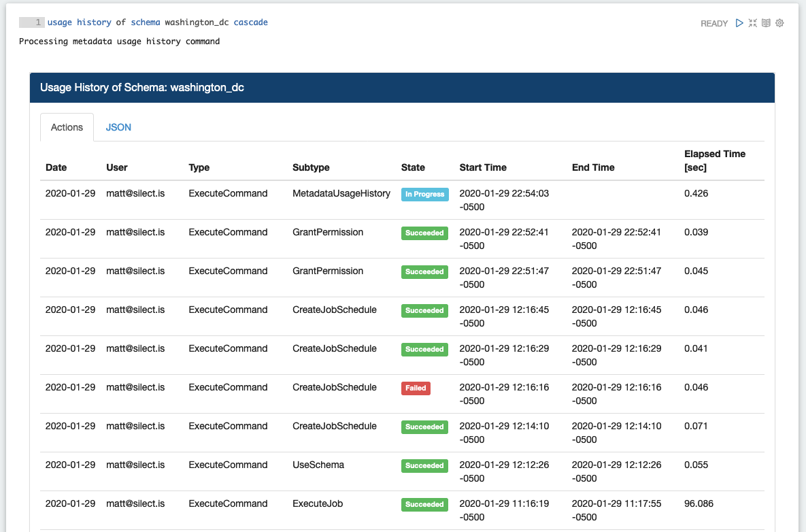Viewport: 806px width, 532px height.
Task: Click Succeeded badge in the 22:52:41 GrantPermission row
Action: (424, 233)
